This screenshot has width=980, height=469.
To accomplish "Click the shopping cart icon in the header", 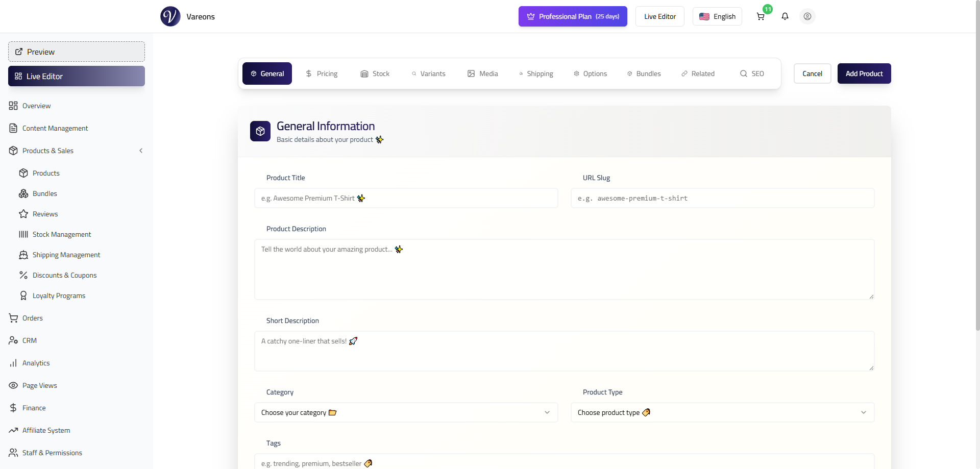I will pos(761,16).
